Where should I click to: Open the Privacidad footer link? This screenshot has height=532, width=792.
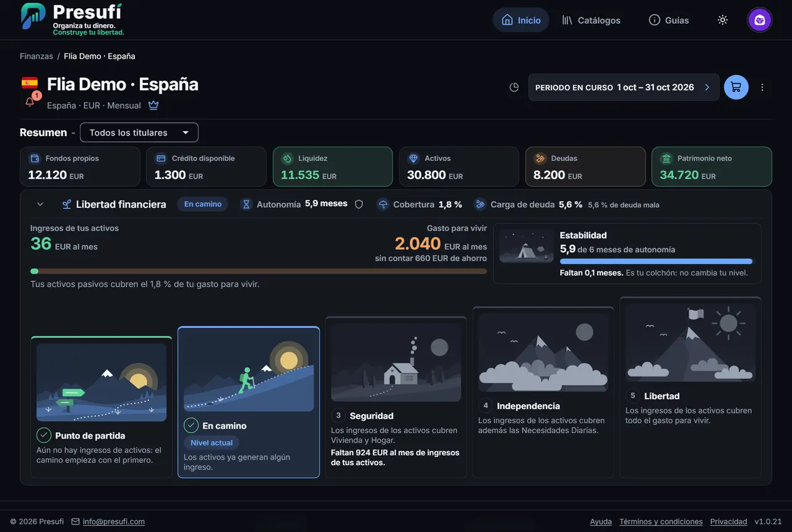point(729,521)
